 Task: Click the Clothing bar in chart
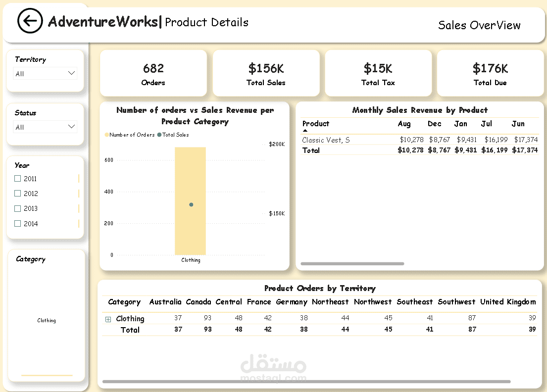point(191,201)
